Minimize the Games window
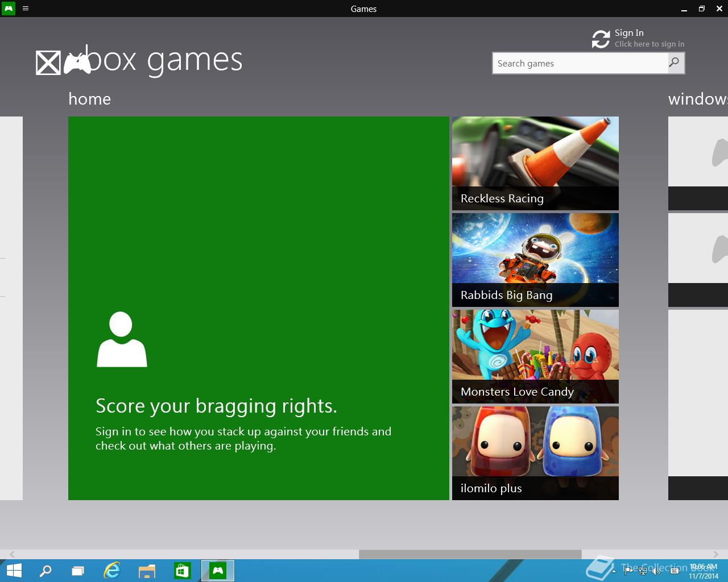Image resolution: width=728 pixels, height=582 pixels. pyautogui.click(x=684, y=9)
